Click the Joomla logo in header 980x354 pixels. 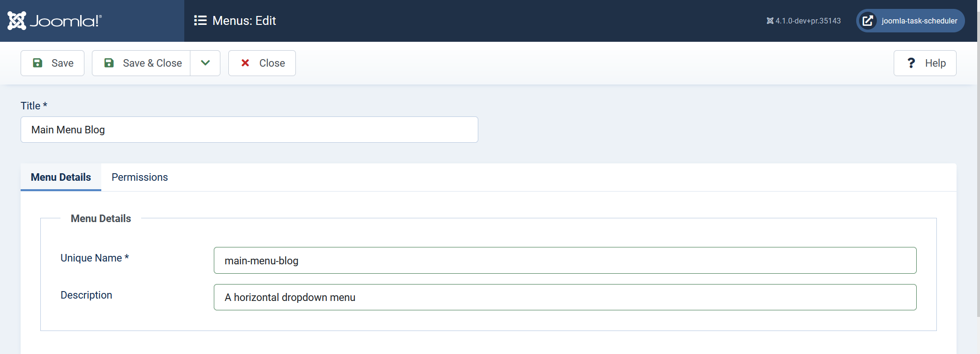[x=54, y=21]
